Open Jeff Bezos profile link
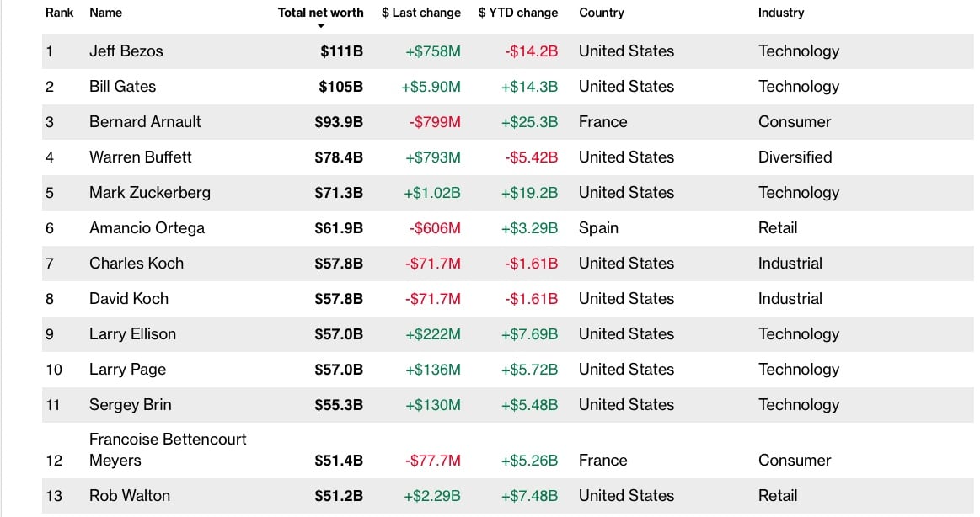This screenshot has height=517, width=980. click(x=126, y=51)
